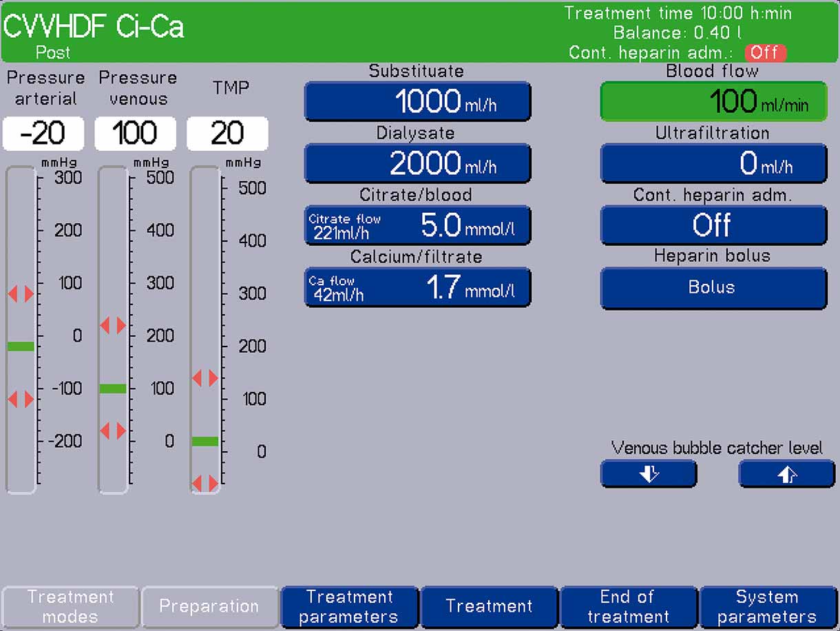Enable Ultrafiltration currently at 0 ml/h
This screenshot has height=631, width=840.
click(x=713, y=163)
